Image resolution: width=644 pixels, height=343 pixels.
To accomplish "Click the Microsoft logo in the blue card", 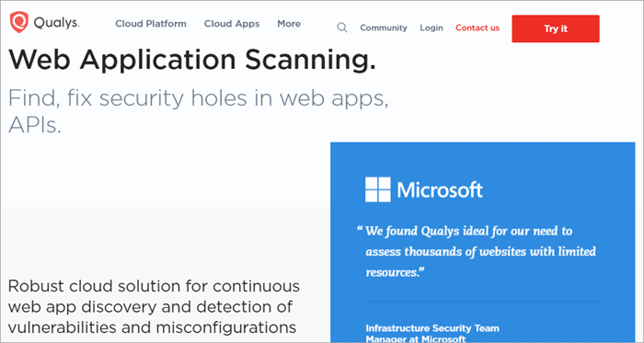I will pyautogui.click(x=424, y=189).
